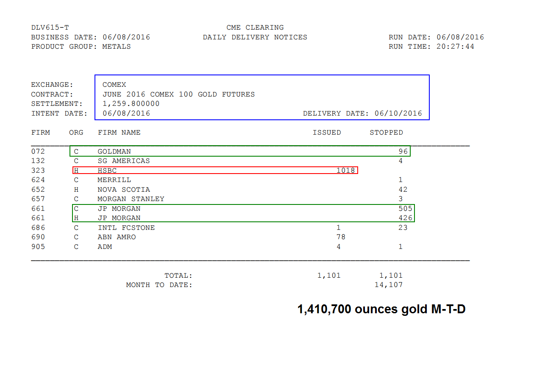Click the INTL FCSTONE firm name

coord(126,228)
